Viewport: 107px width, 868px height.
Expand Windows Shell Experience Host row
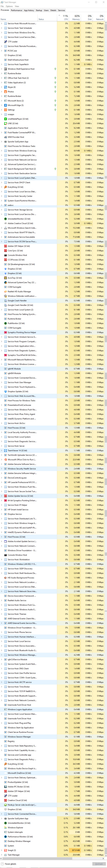point(2,69)
